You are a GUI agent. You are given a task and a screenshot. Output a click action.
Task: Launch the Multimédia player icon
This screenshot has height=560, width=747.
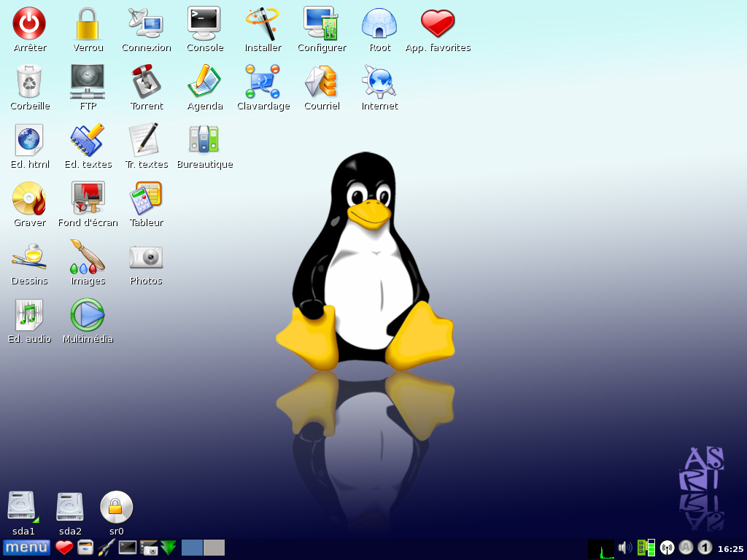click(88, 315)
